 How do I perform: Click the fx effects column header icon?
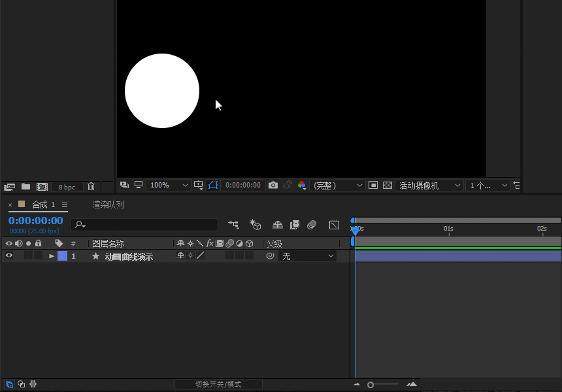pyautogui.click(x=210, y=243)
